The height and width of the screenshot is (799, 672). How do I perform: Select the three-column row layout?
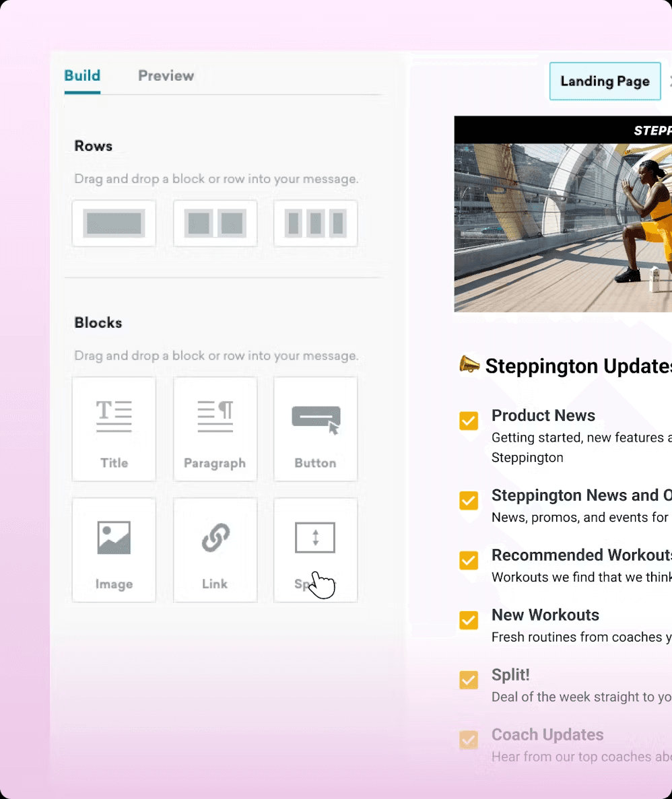click(315, 223)
